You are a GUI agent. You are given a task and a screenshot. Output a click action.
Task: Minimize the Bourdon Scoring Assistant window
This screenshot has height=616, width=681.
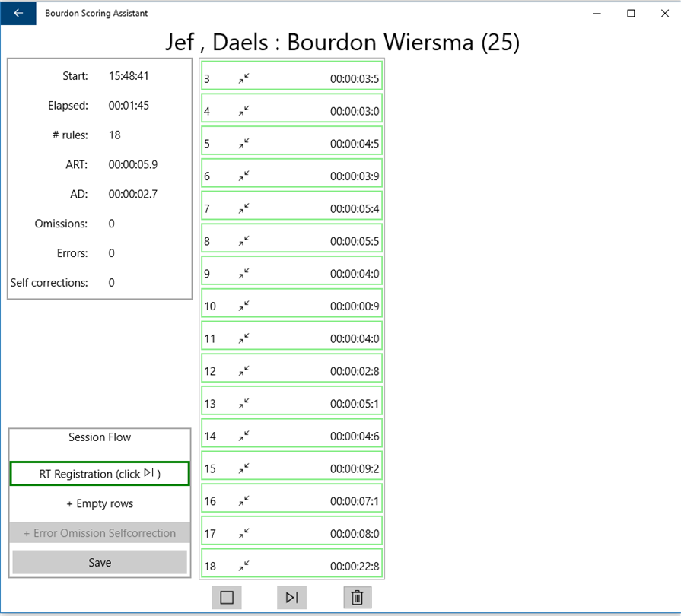click(x=597, y=14)
